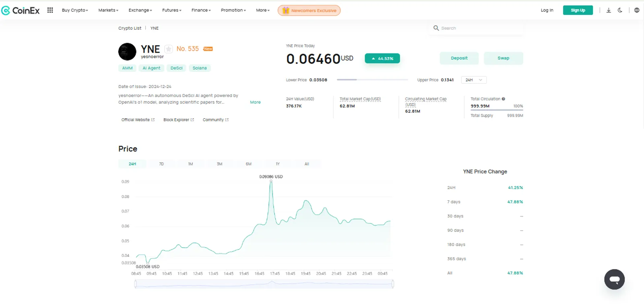Image resolution: width=644 pixels, height=304 pixels.
Task: Select the 1Y chart tab
Action: [x=278, y=164]
